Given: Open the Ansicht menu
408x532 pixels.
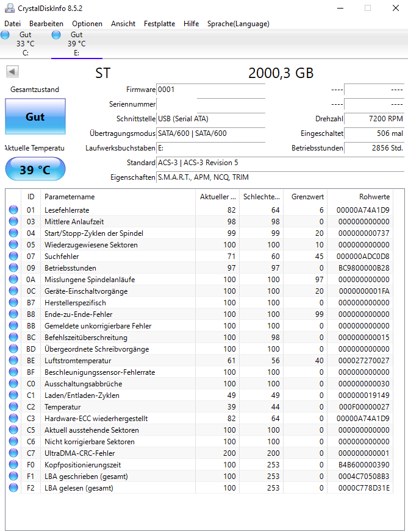Looking at the screenshot, I should click(123, 24).
